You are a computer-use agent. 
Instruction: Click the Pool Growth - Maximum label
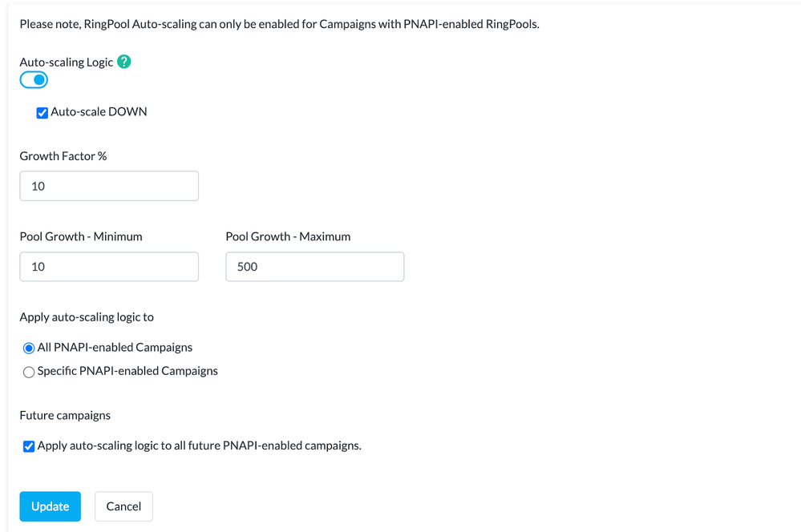click(x=288, y=236)
